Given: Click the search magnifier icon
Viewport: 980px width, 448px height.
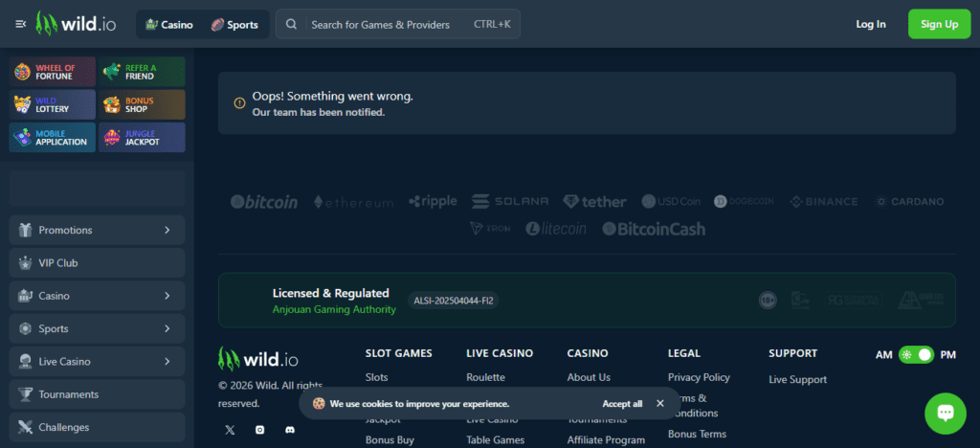Looking at the screenshot, I should pos(291,24).
